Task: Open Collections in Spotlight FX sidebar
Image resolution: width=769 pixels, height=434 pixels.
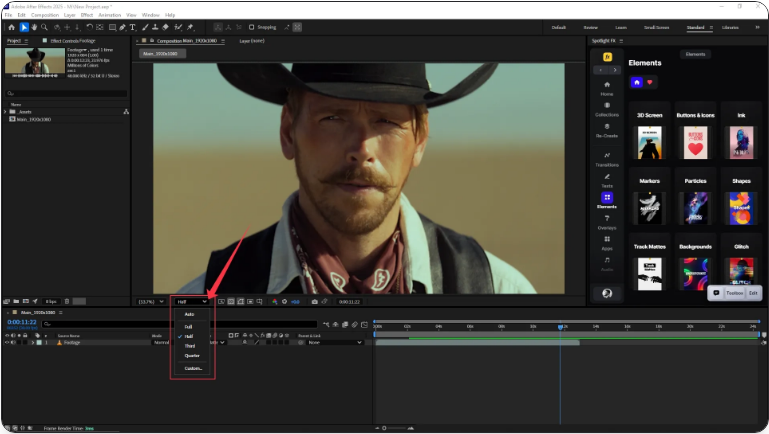Action: 607,109
